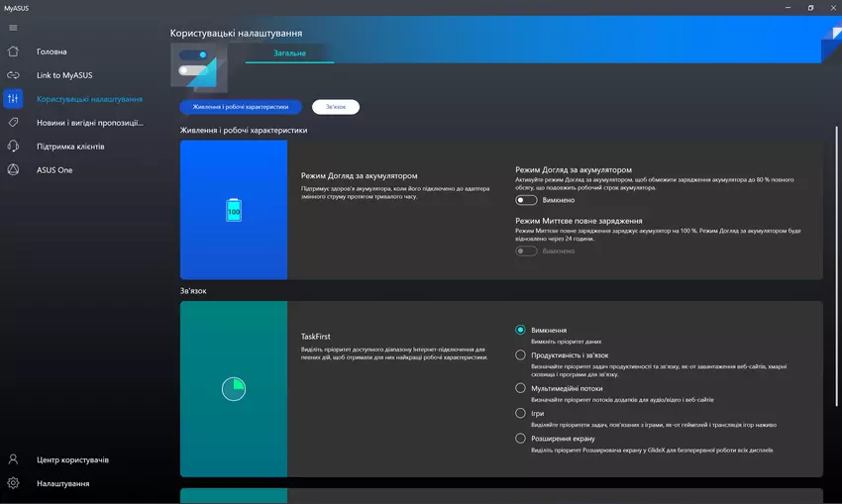Select the Користувацькі налаштування sliders icon
Screen dimensions: 842x504
point(13,99)
